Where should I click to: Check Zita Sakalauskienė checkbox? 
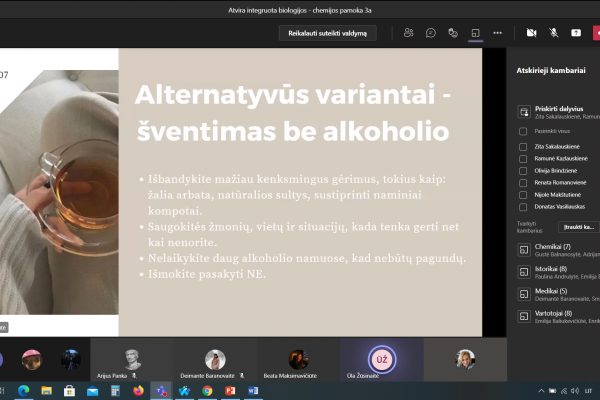click(x=523, y=147)
